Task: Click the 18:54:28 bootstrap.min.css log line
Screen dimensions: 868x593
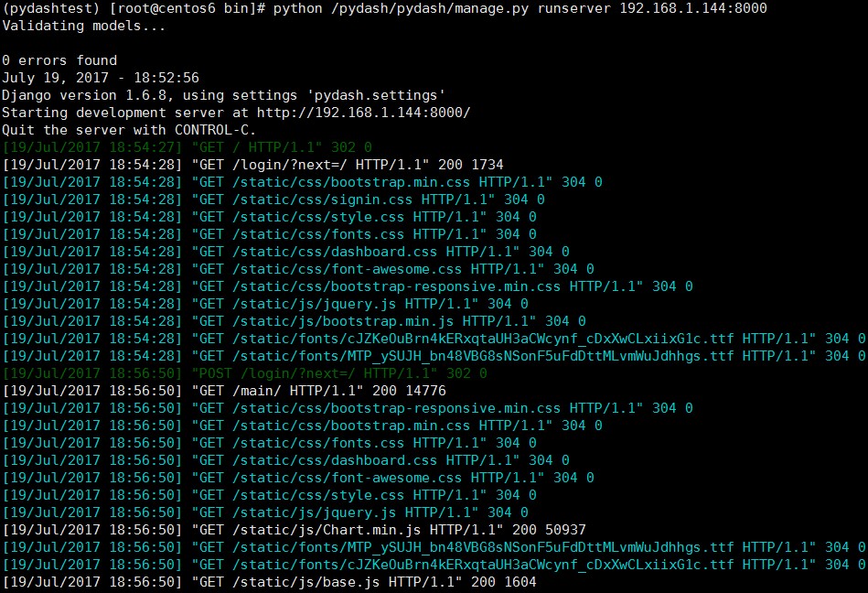Action: 302,182
